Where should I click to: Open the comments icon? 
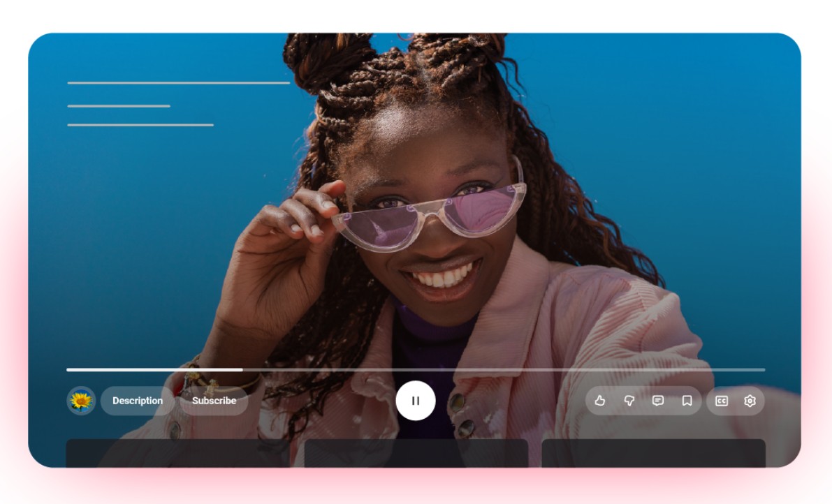[658, 401]
